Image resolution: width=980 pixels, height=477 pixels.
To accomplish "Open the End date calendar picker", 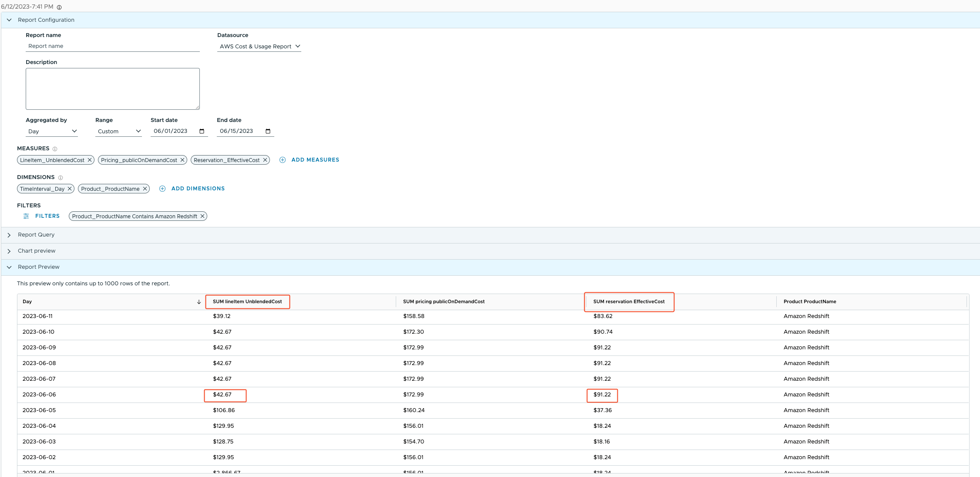I will click(x=268, y=131).
